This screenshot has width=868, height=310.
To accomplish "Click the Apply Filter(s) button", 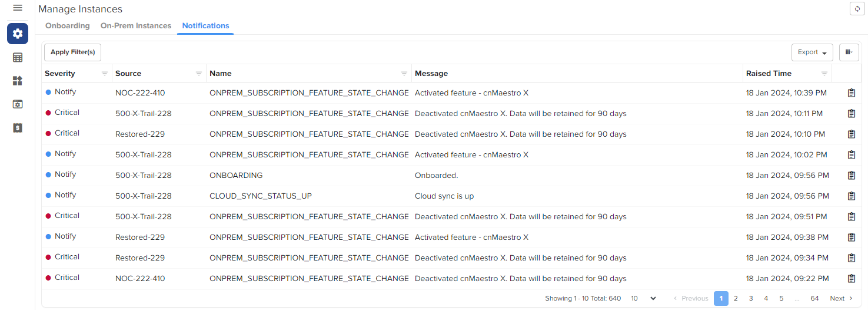I will tap(73, 52).
